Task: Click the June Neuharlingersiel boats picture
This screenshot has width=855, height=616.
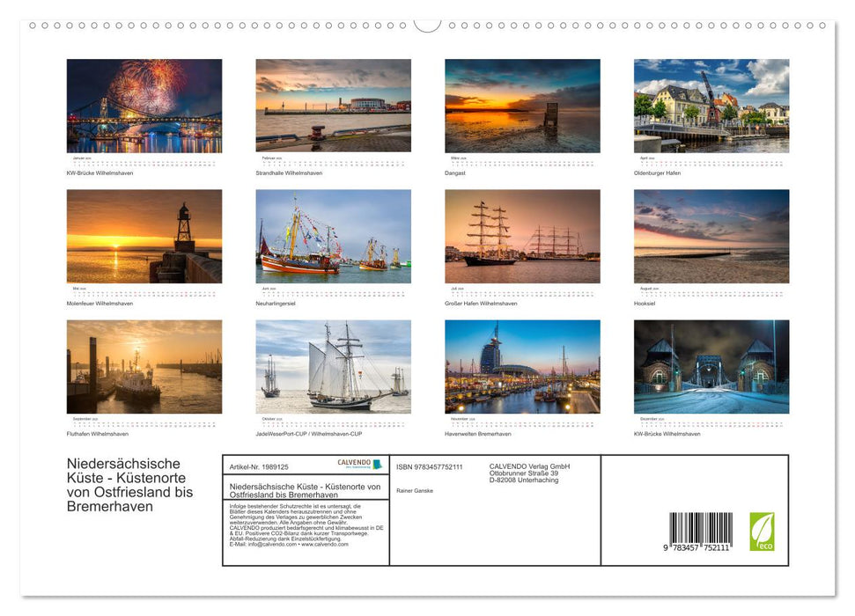Action: (x=333, y=236)
